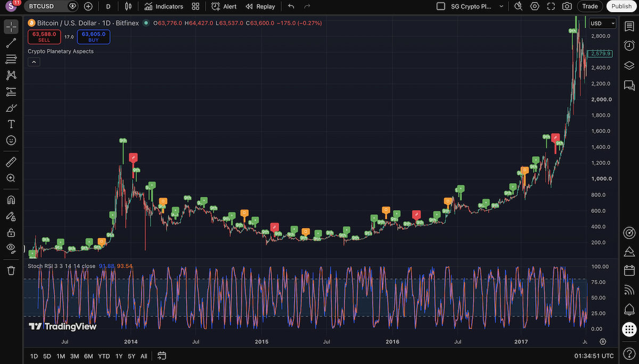639x364 pixels.
Task: Open axis settings gear below price scale
Action: click(603, 342)
